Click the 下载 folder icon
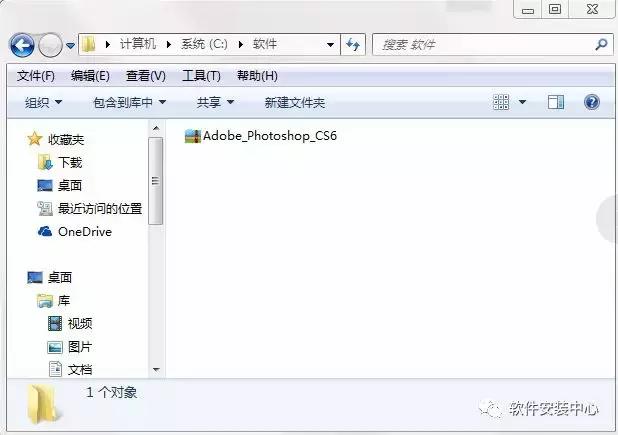618x435 pixels. point(45,162)
